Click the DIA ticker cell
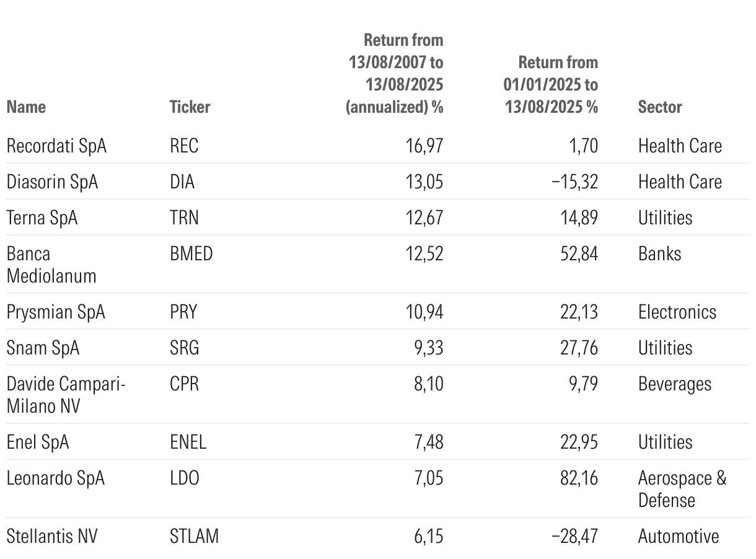Viewport: 756px width, 559px height. tap(182, 182)
